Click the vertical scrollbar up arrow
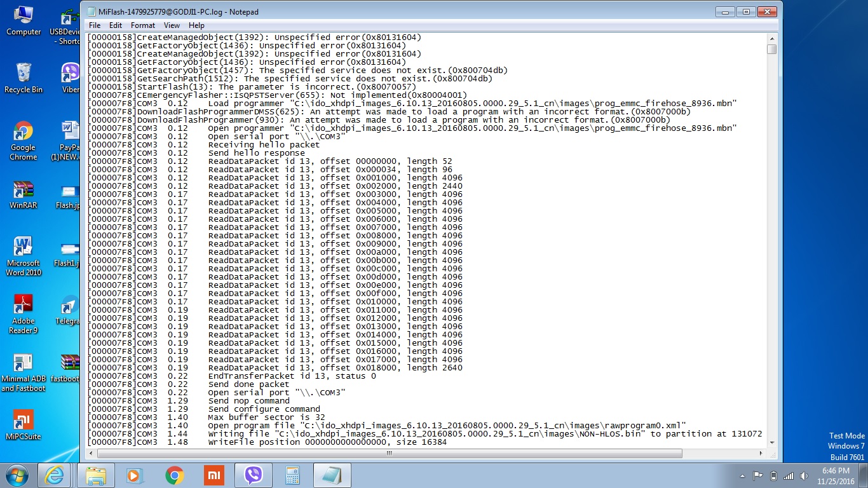The height and width of the screenshot is (488, 868). (x=771, y=37)
